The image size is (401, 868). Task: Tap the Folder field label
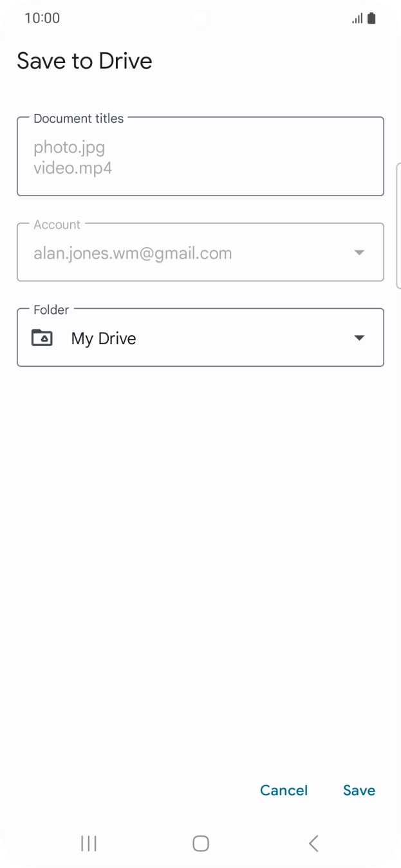pos(51,309)
